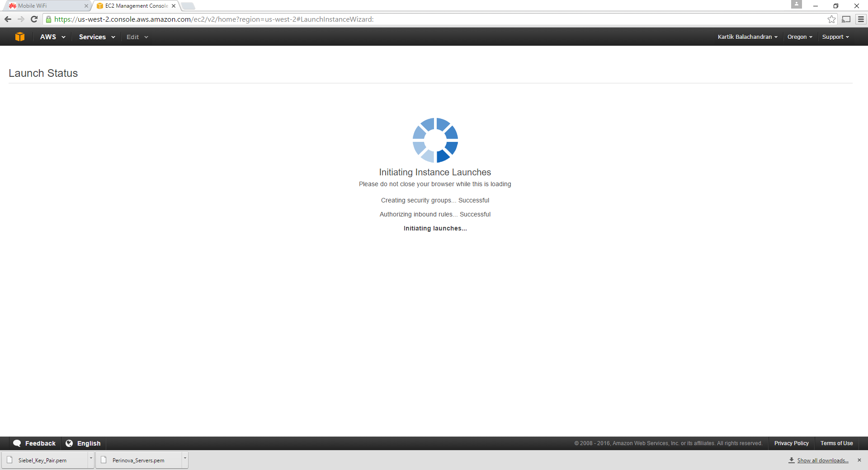
Task: Click 'Creating security groups... Successful' line
Action: [x=435, y=200]
